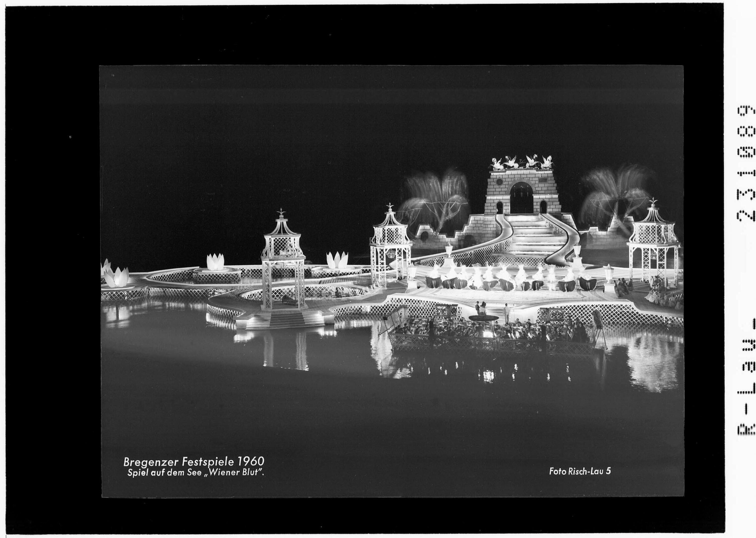
Task: Click the lotus flower lamp between the pavilions
Action: (337, 260)
